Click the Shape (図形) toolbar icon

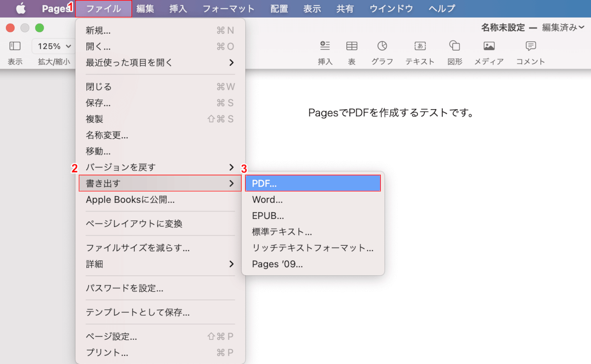point(455,46)
